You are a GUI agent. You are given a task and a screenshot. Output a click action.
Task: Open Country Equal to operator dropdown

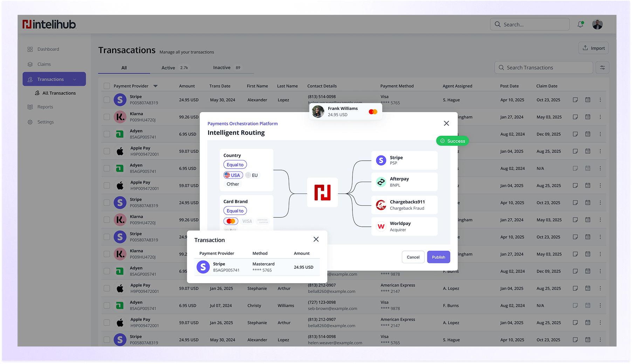[235, 164]
